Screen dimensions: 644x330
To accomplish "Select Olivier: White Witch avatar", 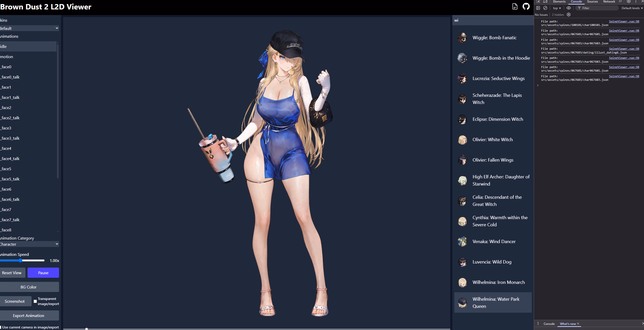I will (x=463, y=139).
